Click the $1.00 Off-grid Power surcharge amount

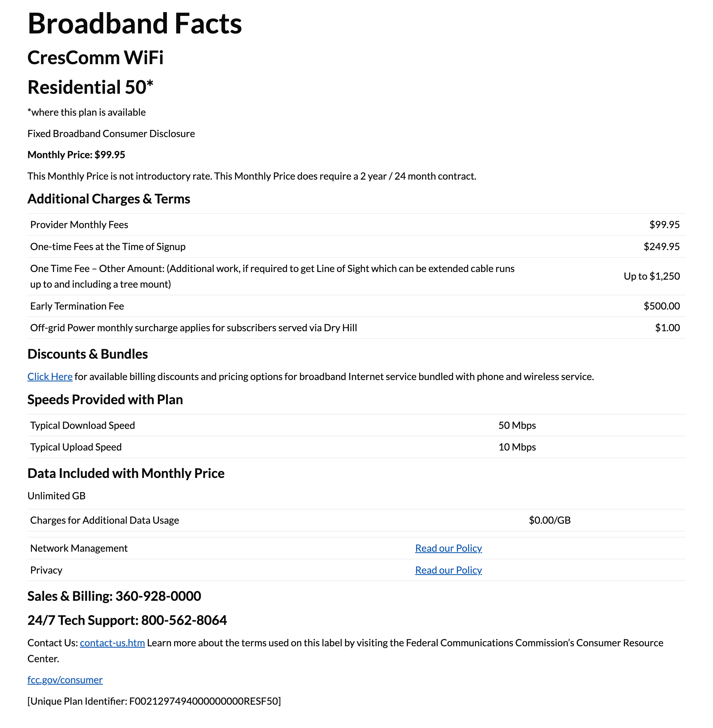(x=667, y=328)
